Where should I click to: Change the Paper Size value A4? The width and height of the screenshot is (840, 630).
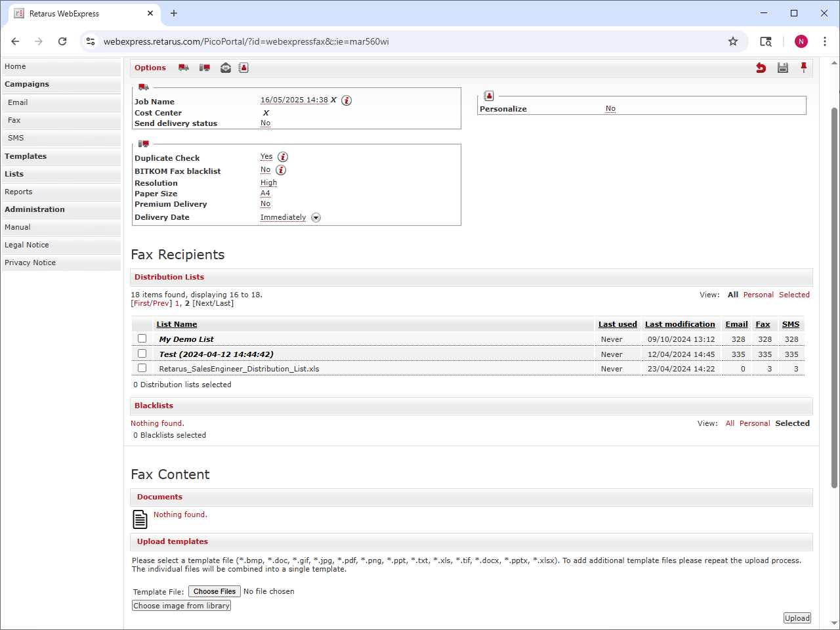click(x=265, y=194)
